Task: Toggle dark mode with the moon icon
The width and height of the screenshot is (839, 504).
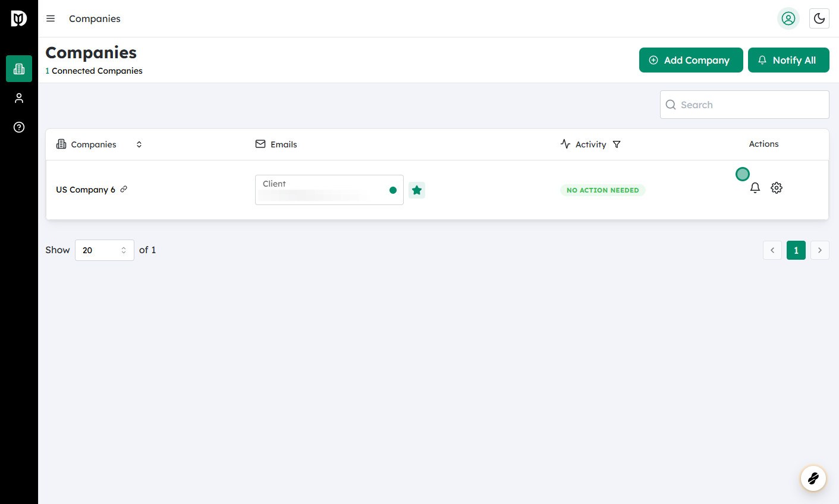Action: pyautogui.click(x=819, y=18)
